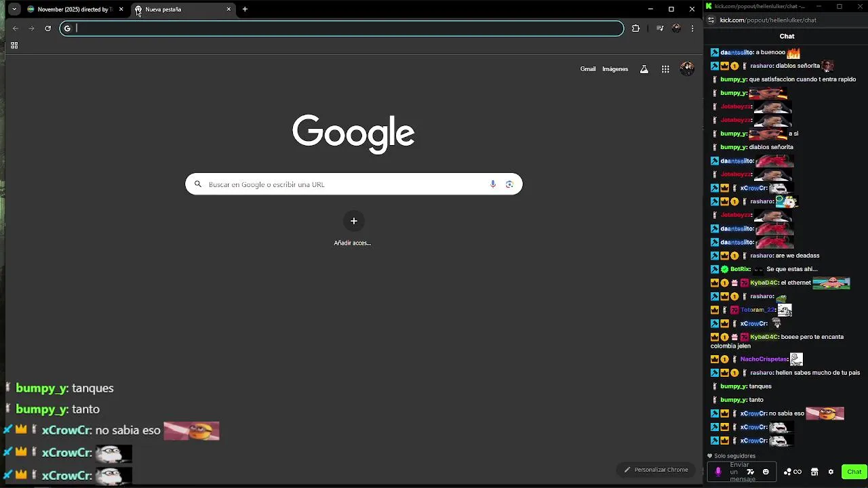Image resolution: width=868 pixels, height=488 pixels.
Task: Click message 'are we deadass' in chat
Action: pyautogui.click(x=797, y=256)
